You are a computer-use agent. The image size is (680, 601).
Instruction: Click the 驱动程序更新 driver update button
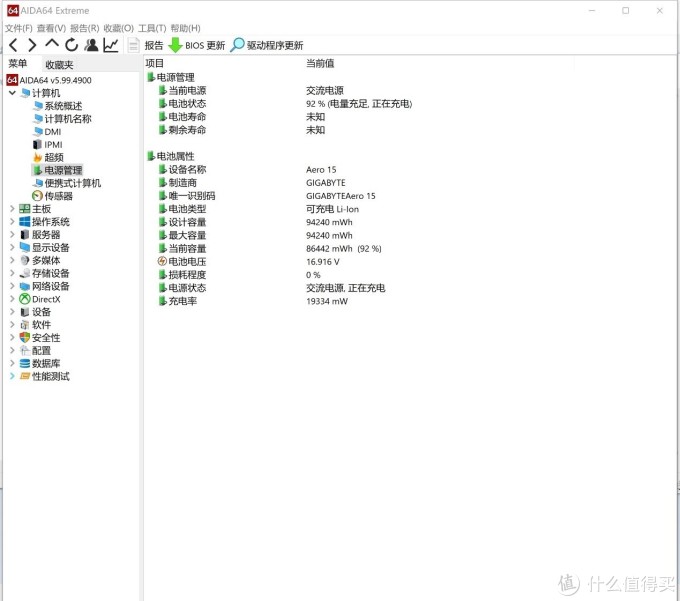click(267, 45)
